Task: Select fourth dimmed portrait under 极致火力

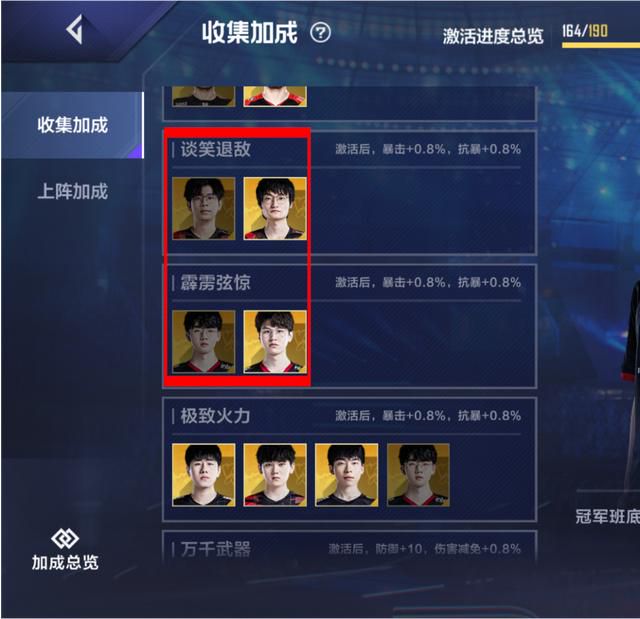Action: click(418, 475)
